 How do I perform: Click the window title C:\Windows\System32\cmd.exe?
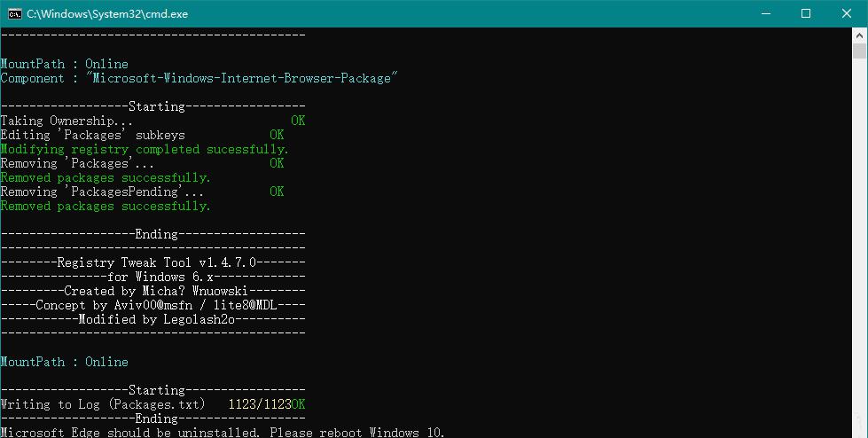[107, 14]
